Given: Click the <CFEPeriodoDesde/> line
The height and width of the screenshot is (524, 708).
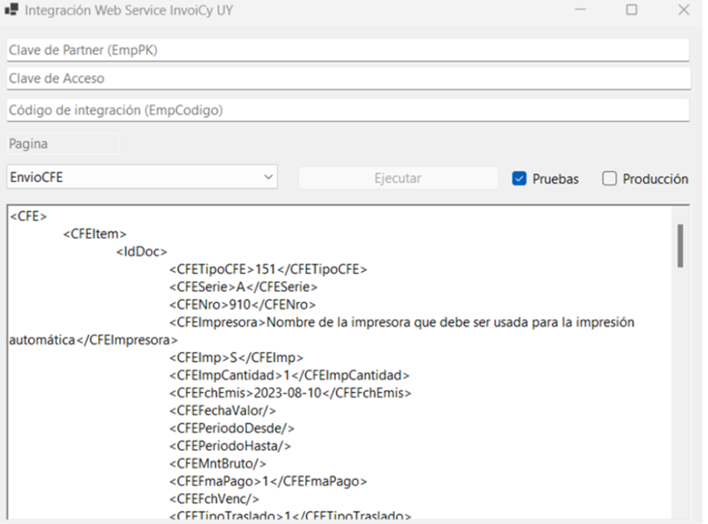Looking at the screenshot, I should [x=232, y=428].
